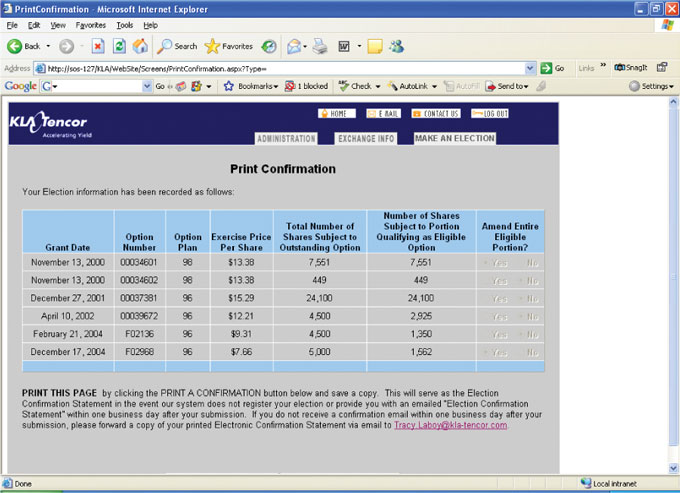Refresh the page with the Refresh icon
This screenshot has width=680, height=493.
(119, 46)
